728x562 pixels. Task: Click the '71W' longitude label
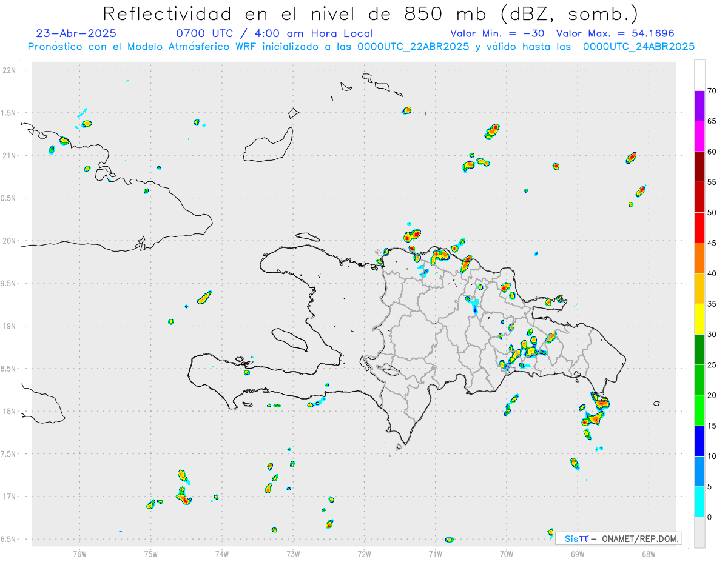coord(435,554)
